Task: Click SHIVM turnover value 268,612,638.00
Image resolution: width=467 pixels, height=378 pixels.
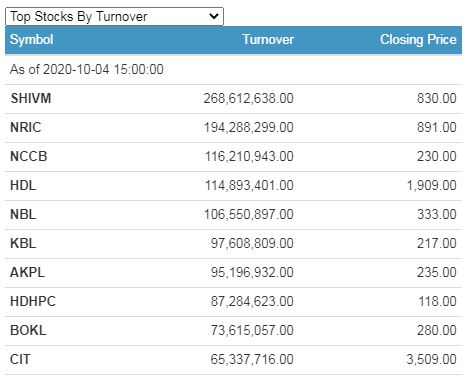Action: coord(249,98)
